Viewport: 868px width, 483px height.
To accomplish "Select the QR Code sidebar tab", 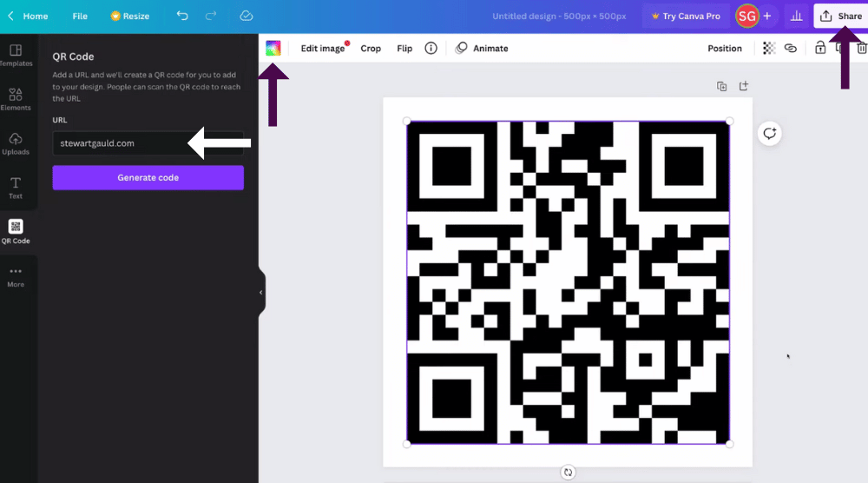I will [16, 232].
